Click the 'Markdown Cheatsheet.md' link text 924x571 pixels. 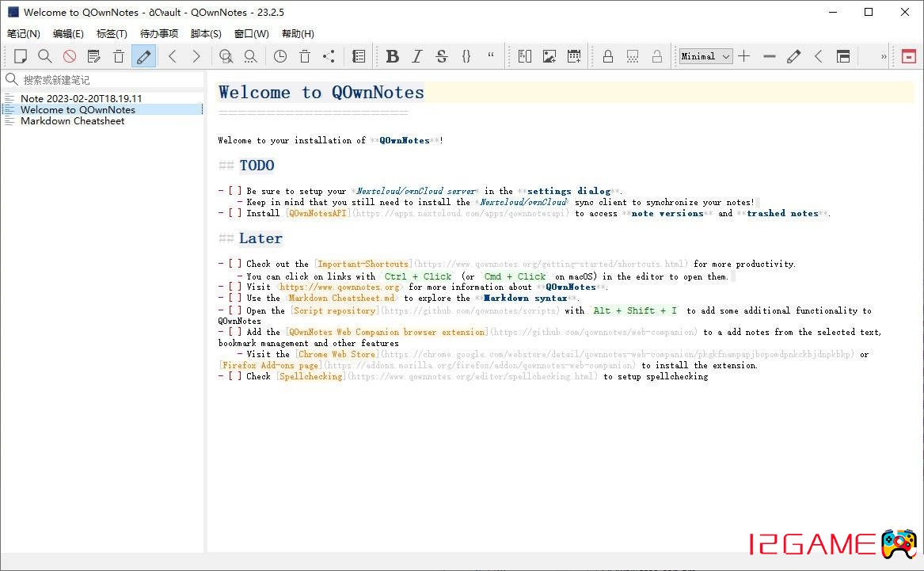click(x=342, y=298)
